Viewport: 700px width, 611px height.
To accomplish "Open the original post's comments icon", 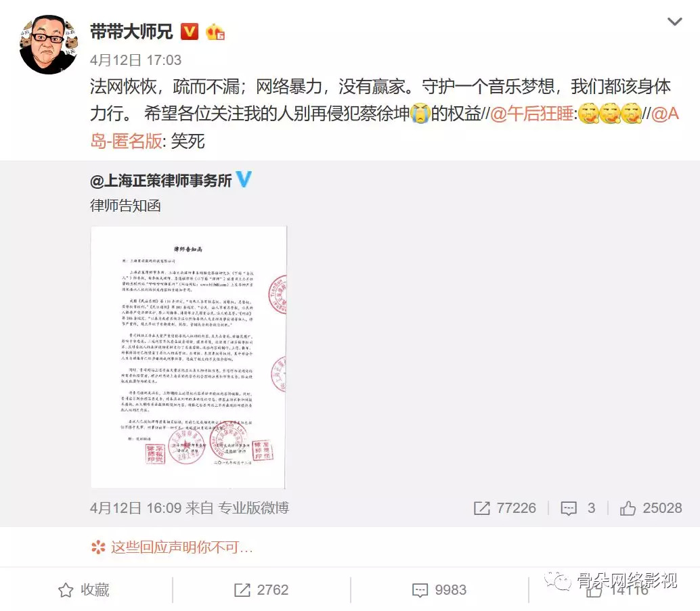I will point(578,508).
